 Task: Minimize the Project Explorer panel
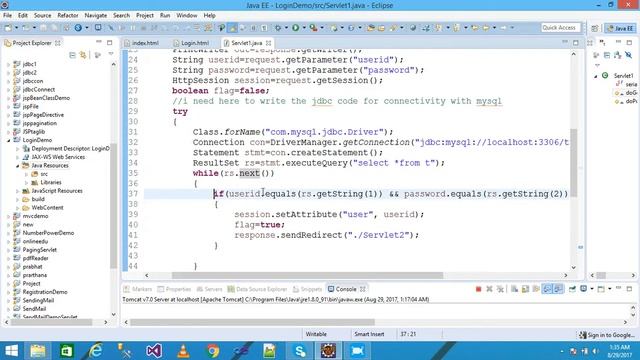tap(99, 42)
